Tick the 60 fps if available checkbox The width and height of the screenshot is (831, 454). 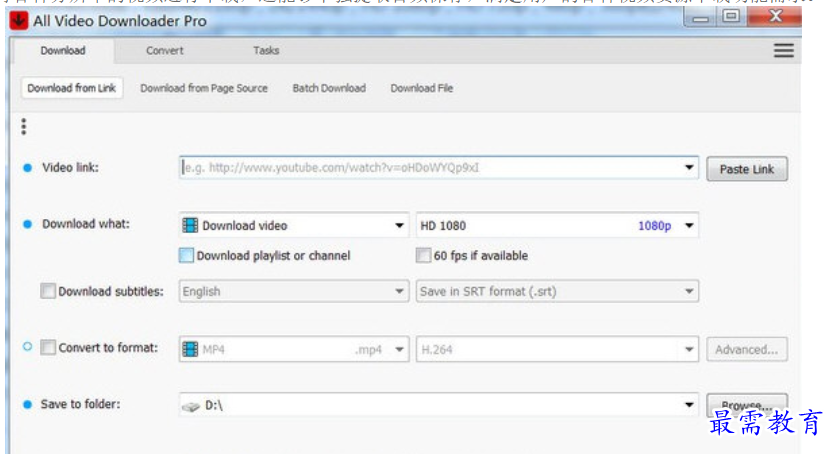pyautogui.click(x=423, y=255)
